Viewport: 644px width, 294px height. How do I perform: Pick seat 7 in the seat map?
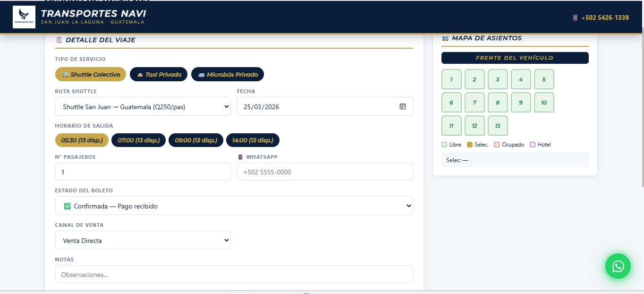tap(475, 103)
